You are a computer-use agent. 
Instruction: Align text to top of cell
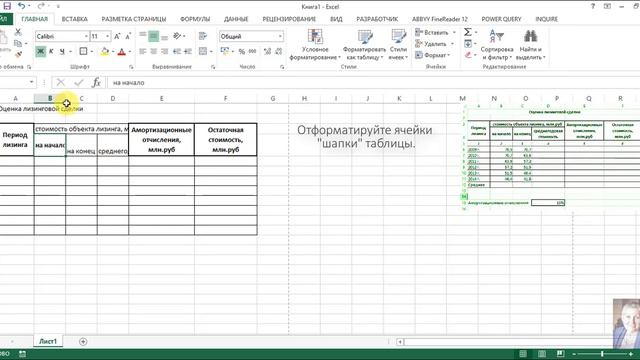point(142,36)
